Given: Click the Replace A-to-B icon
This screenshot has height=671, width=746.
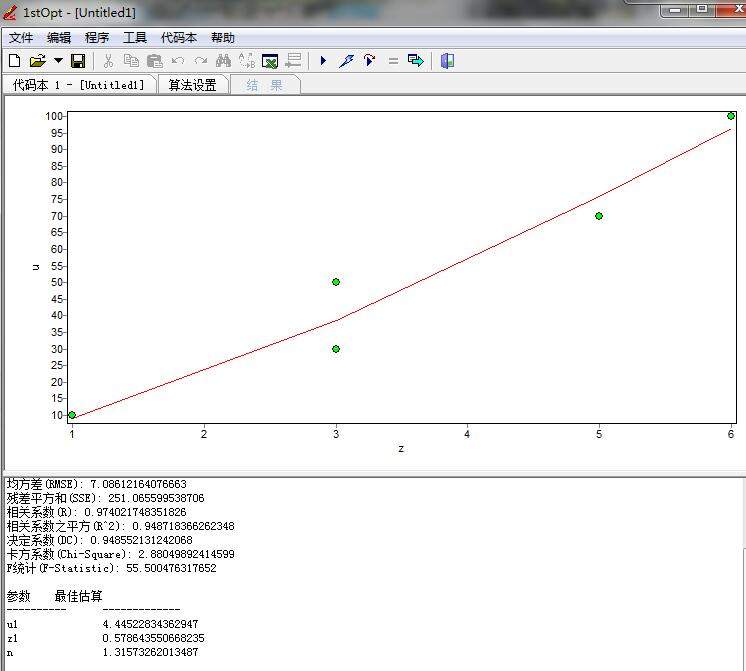Looking at the screenshot, I should 247,60.
